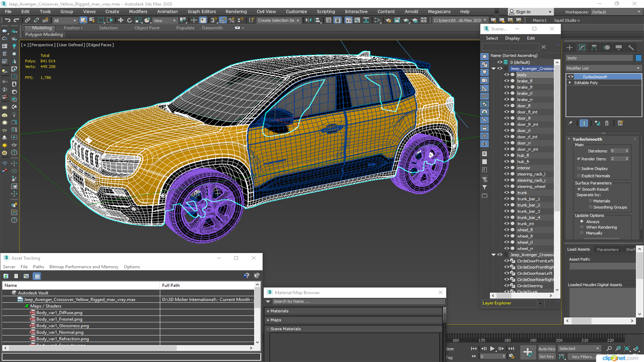Open Display menu in Scene Explorer
This screenshot has width=644, height=362.
pyautogui.click(x=513, y=38)
